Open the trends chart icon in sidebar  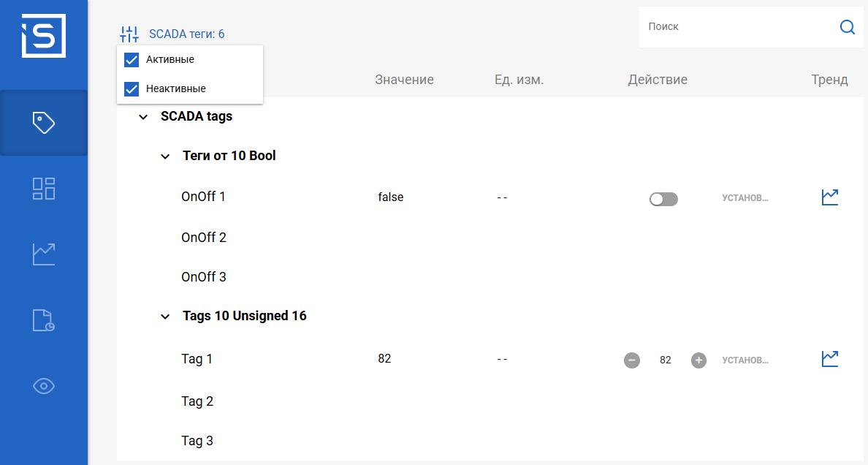[x=44, y=254]
